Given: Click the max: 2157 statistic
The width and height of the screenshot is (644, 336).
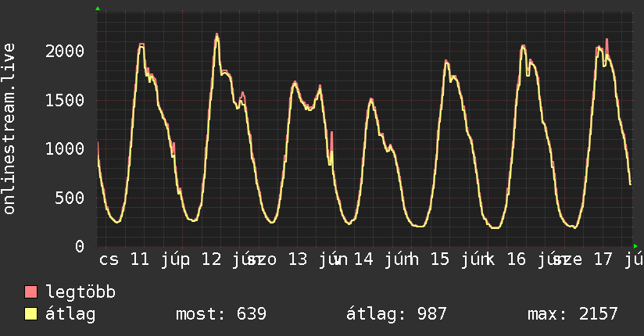Looking at the screenshot, I should click(573, 314).
